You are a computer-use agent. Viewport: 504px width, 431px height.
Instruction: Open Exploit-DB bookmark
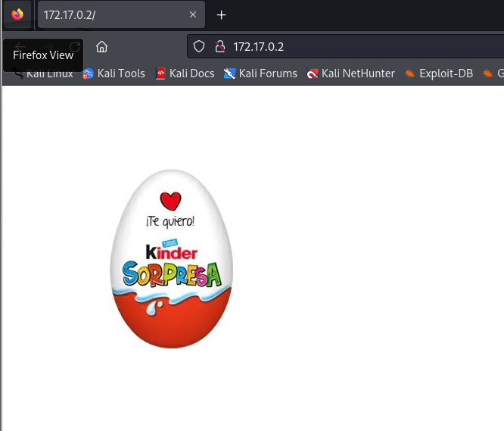439,73
